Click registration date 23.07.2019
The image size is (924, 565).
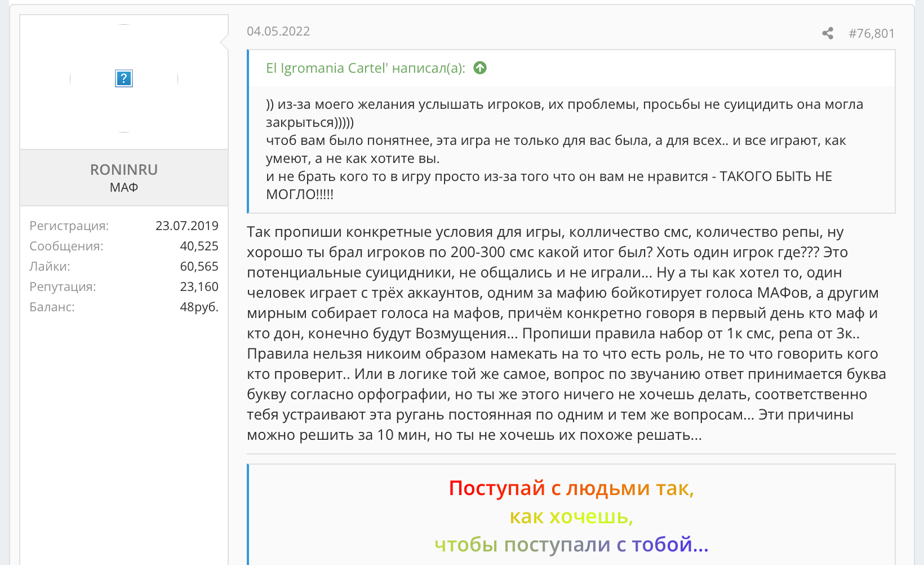(x=187, y=226)
